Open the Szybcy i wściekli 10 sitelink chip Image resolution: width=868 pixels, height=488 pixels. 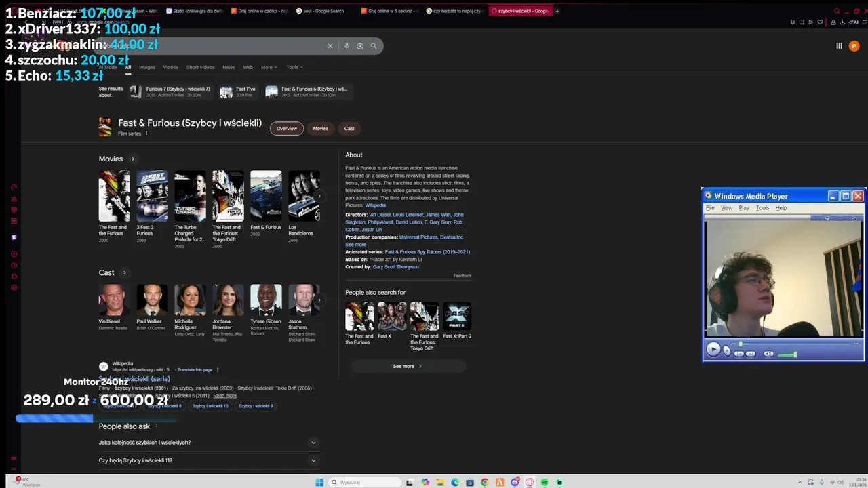pos(210,406)
